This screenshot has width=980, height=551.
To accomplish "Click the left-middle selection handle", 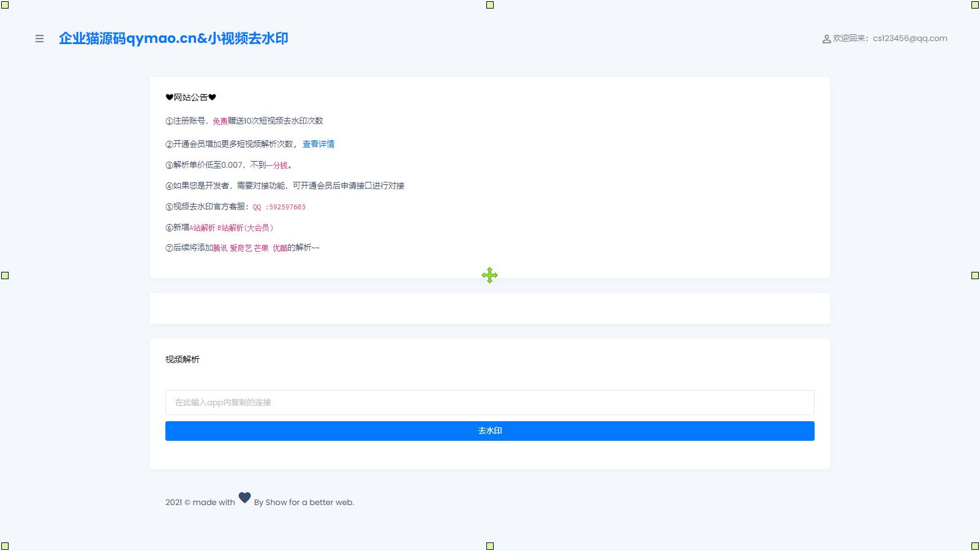I will (x=5, y=275).
